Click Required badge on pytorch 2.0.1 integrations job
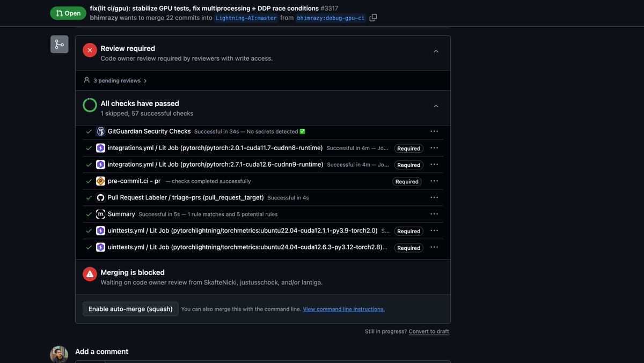Image resolution: width=644 pixels, height=363 pixels. 408,149
